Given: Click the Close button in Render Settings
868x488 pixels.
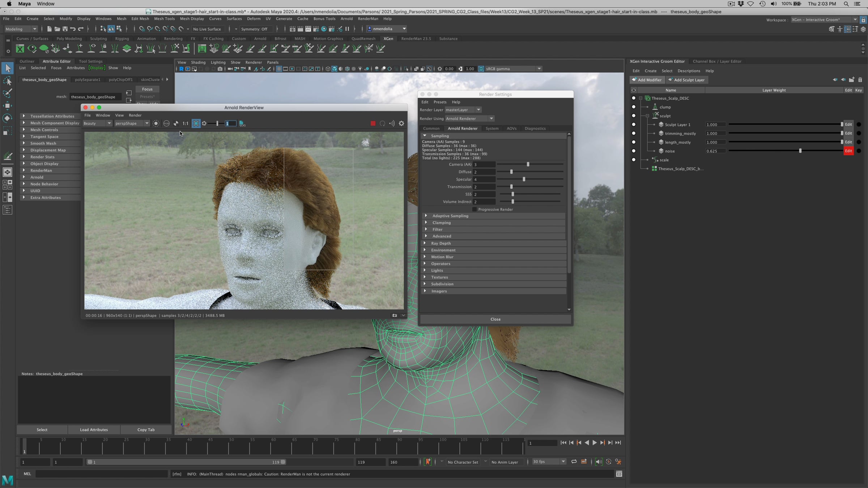Looking at the screenshot, I should pyautogui.click(x=495, y=319).
